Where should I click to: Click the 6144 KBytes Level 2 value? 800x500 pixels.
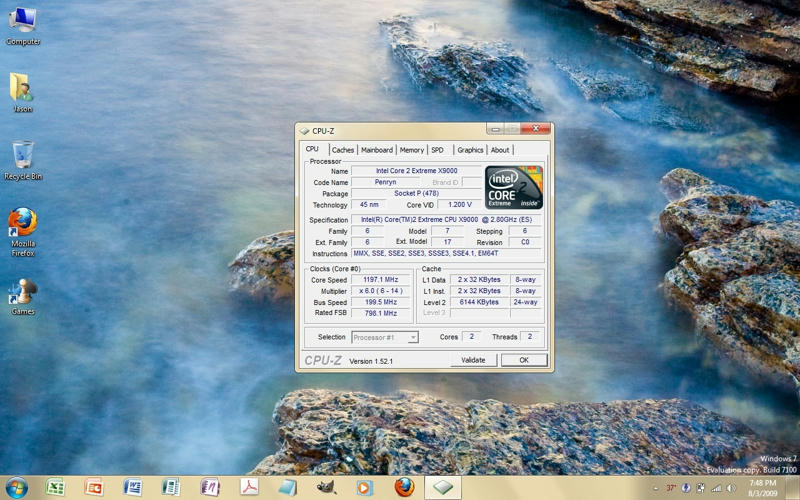coord(479,302)
